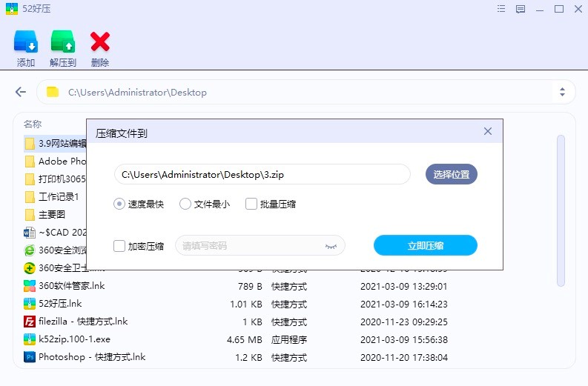This screenshot has width=588, height=386.
Task: Click the red 删除 (Delete) icon
Action: (100, 41)
